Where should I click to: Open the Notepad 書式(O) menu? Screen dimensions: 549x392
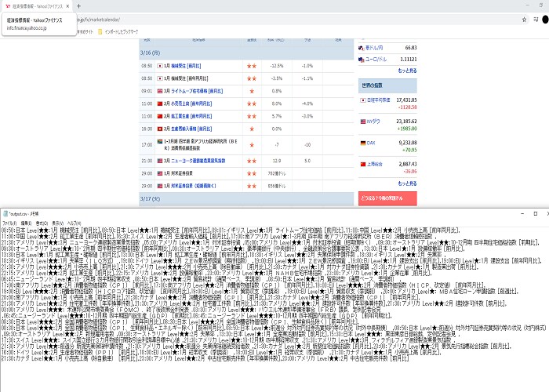(42, 223)
